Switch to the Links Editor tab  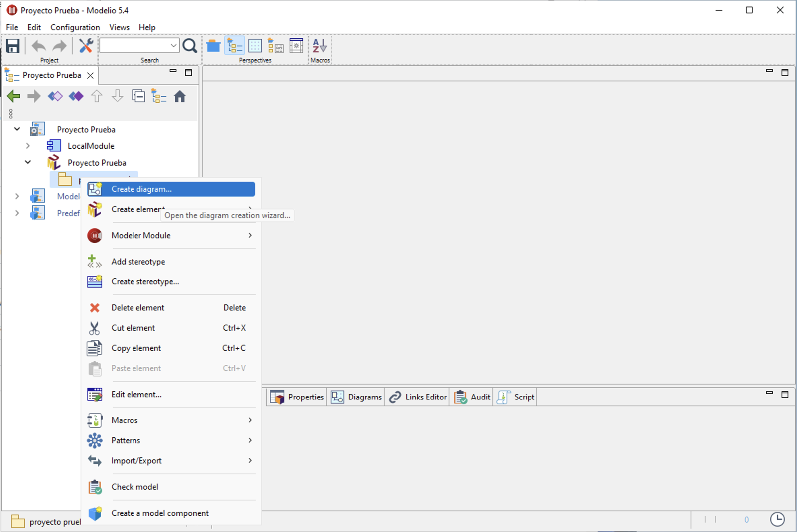pos(417,397)
